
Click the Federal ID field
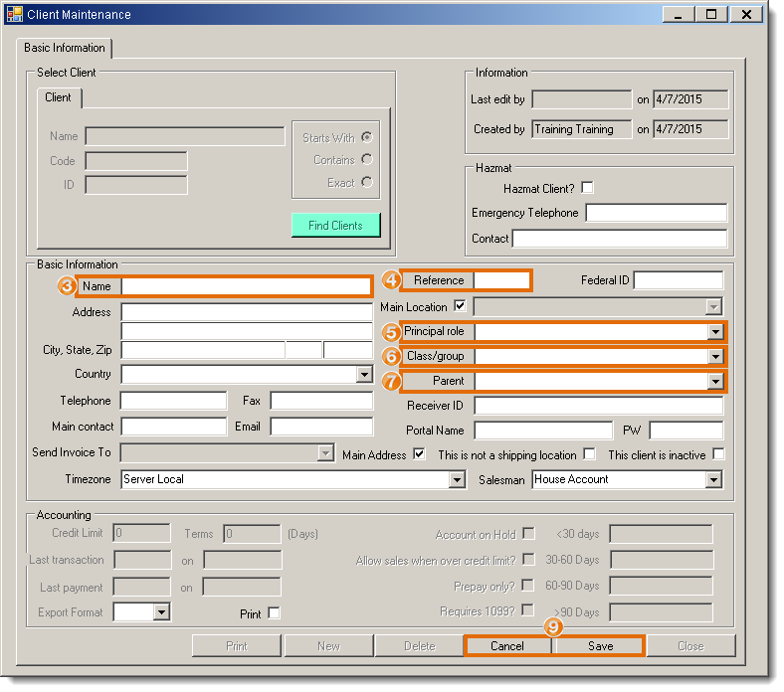679,280
